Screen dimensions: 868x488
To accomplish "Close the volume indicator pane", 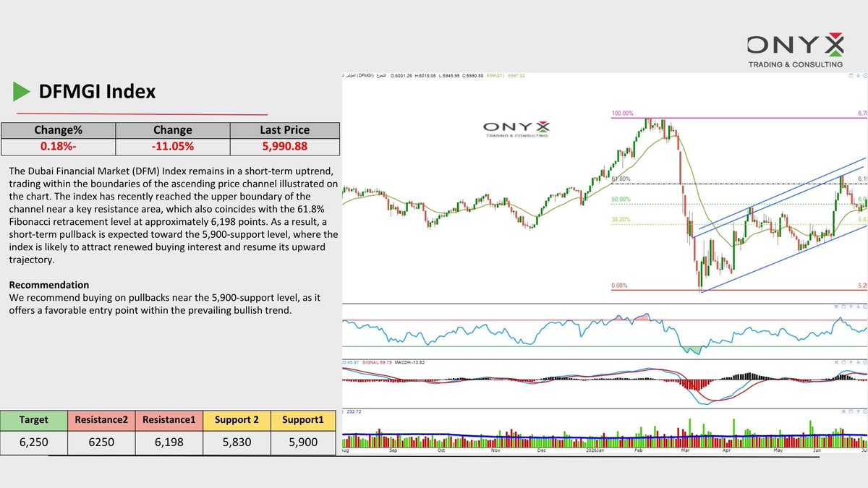I will (843, 411).
